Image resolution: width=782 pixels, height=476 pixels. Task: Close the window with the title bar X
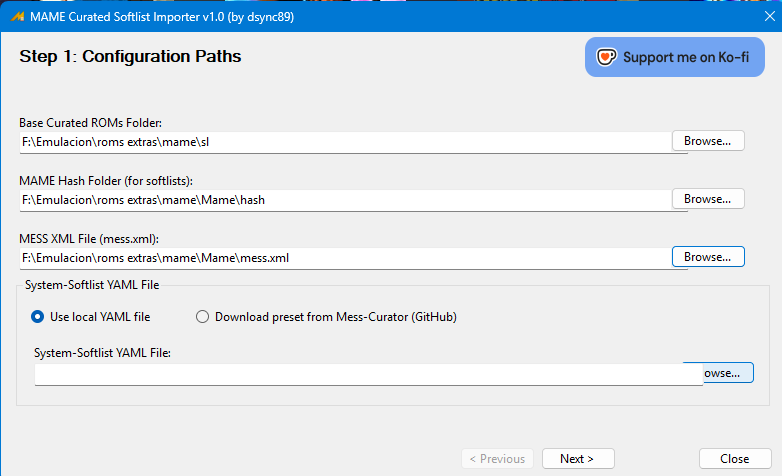click(770, 16)
